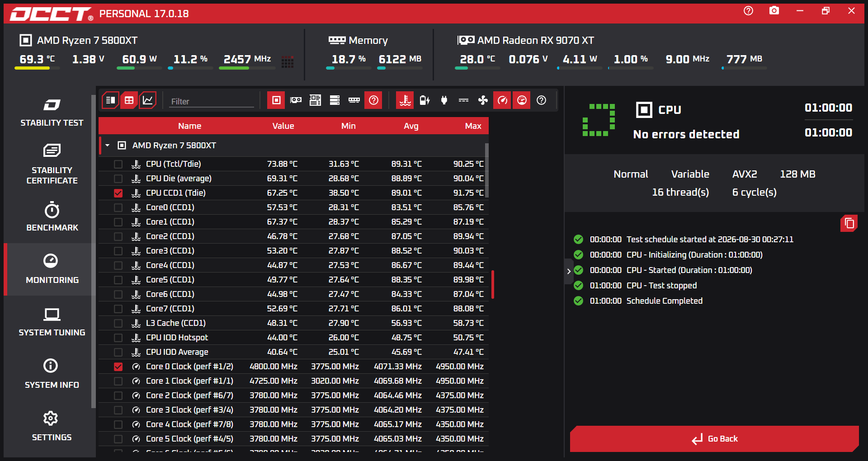Open the Settings page
The width and height of the screenshot is (868, 461).
[52, 427]
